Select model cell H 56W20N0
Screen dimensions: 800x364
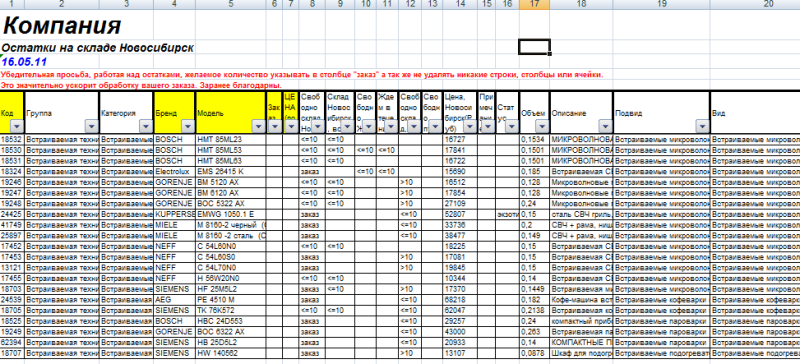pos(231,278)
